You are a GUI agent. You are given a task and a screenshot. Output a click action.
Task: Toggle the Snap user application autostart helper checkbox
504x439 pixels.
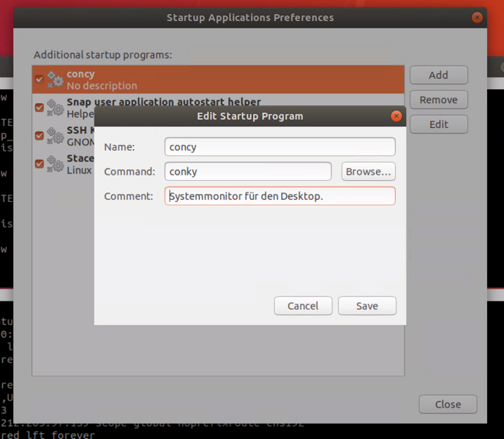40,108
